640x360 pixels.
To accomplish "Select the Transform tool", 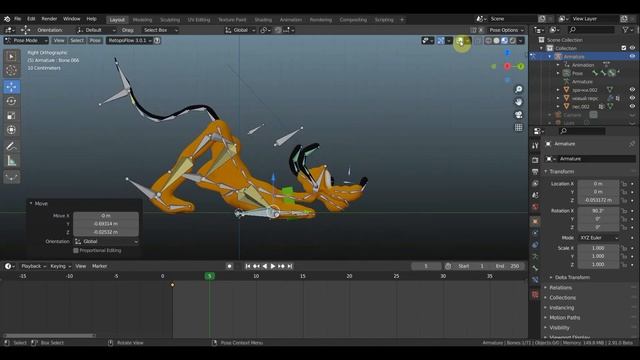I will pyautogui.click(x=11, y=130).
